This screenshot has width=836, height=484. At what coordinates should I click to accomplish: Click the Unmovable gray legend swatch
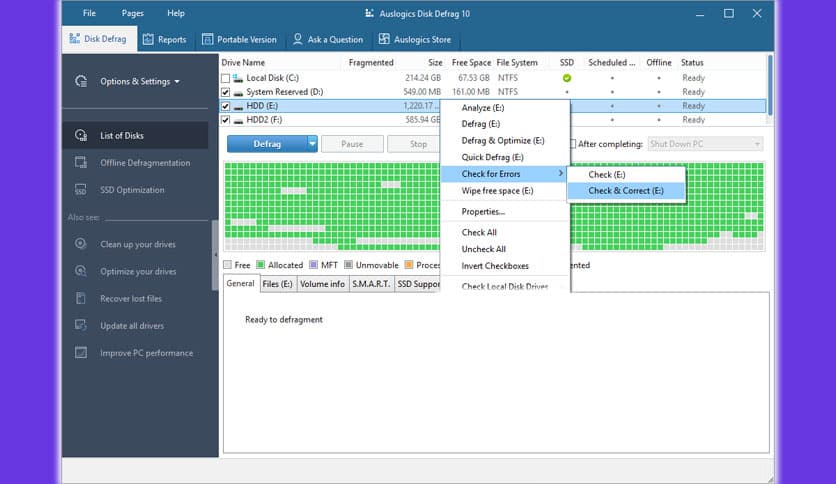click(349, 264)
